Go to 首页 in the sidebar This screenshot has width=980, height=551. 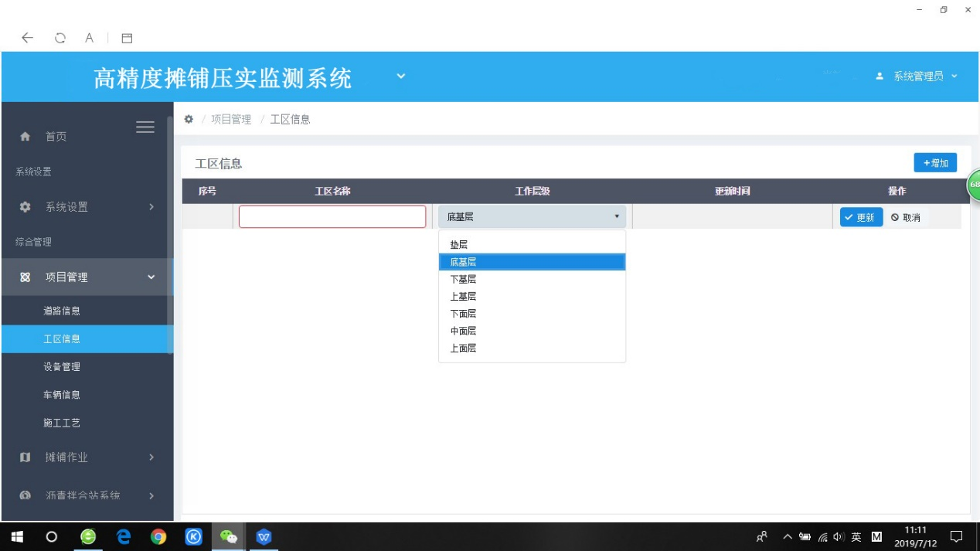coord(56,137)
